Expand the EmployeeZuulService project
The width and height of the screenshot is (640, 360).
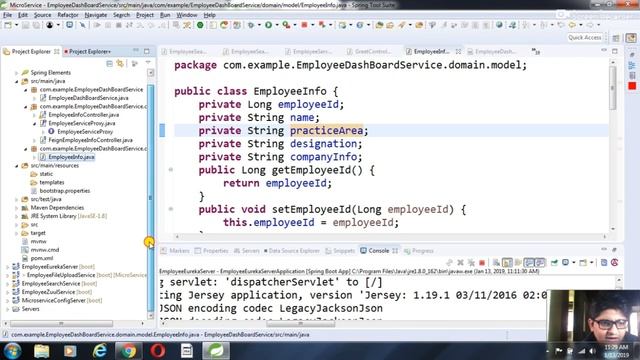8,292
